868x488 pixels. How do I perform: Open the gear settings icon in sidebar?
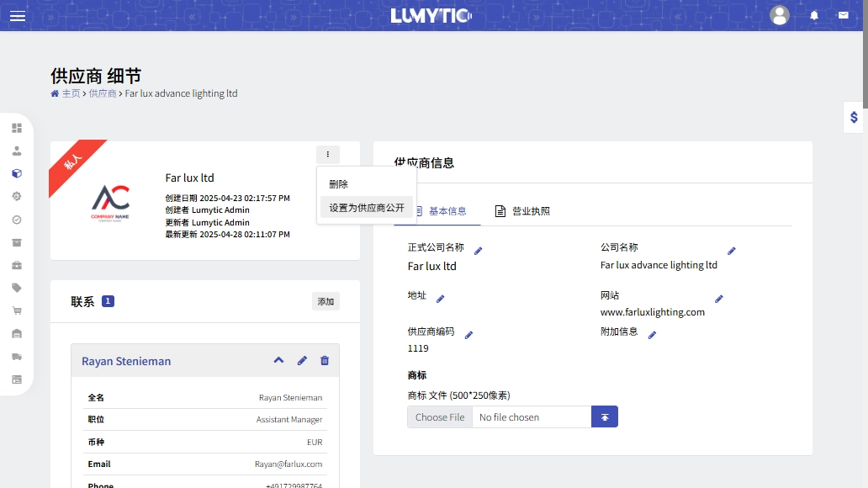(x=19, y=197)
